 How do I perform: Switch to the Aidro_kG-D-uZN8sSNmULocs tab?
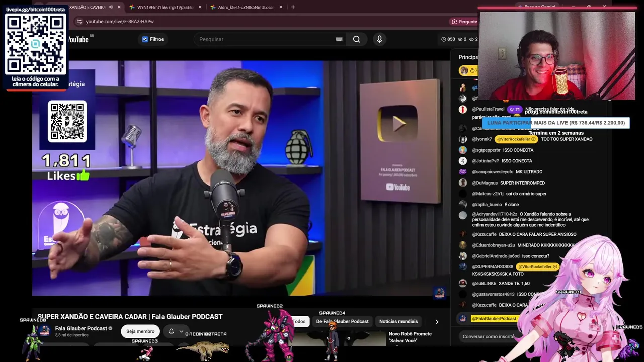246,7
